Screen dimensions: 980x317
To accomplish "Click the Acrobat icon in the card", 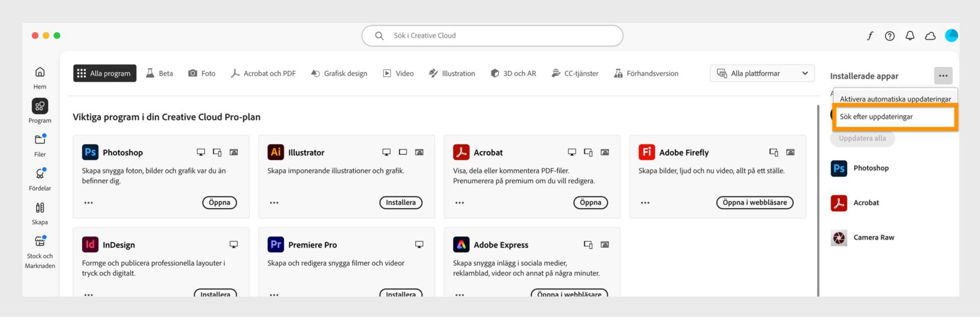I will [461, 152].
